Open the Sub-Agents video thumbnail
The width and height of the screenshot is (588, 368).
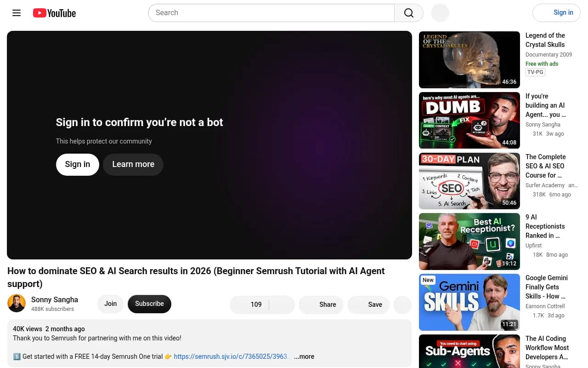[469, 351]
